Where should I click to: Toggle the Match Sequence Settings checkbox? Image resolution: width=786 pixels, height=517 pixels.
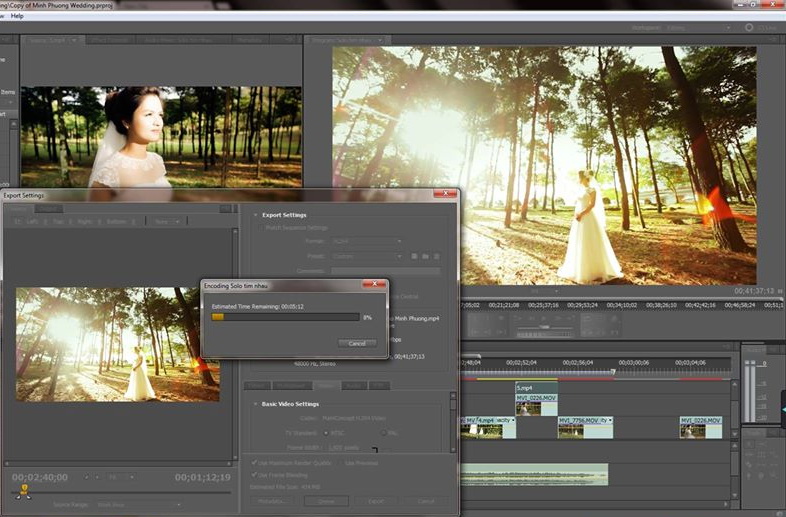pos(260,228)
